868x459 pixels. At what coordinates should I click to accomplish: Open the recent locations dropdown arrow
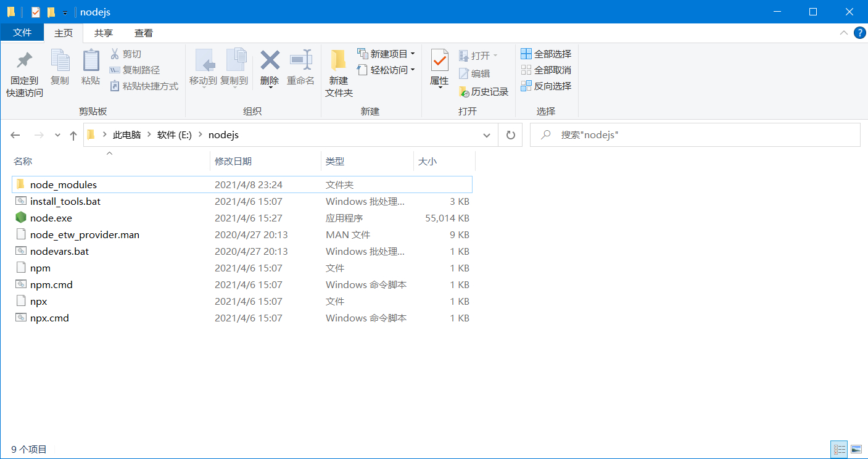(57, 135)
